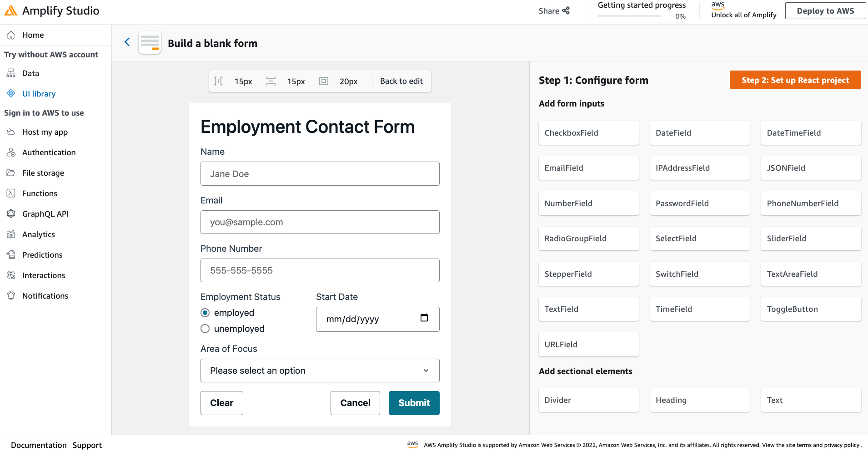Select the Data icon in the sidebar
This screenshot has width=868, height=452.
11,73
